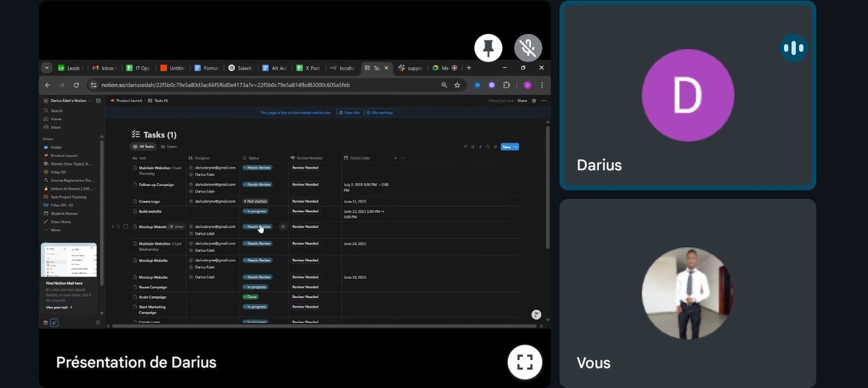The image size is (868, 388).
Task: Switch to the Slack support browser tab
Action: point(411,68)
